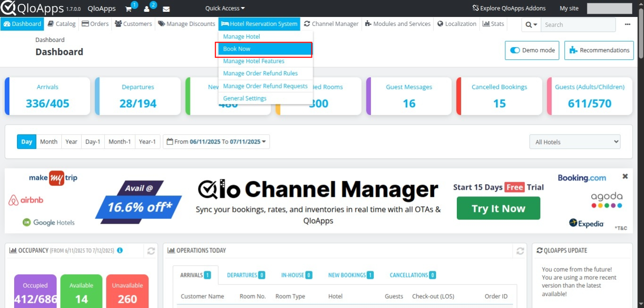The width and height of the screenshot is (644, 308).
Task: Open Explore QloApps Addons link
Action: point(509,8)
